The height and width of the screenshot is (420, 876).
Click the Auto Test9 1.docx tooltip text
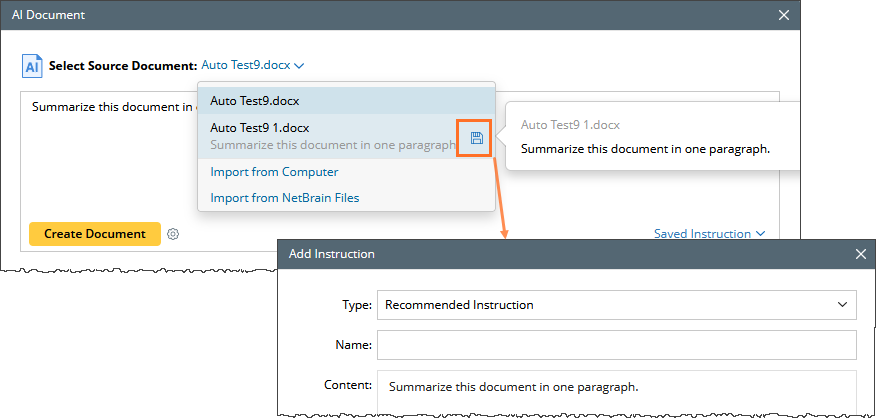tap(645, 149)
